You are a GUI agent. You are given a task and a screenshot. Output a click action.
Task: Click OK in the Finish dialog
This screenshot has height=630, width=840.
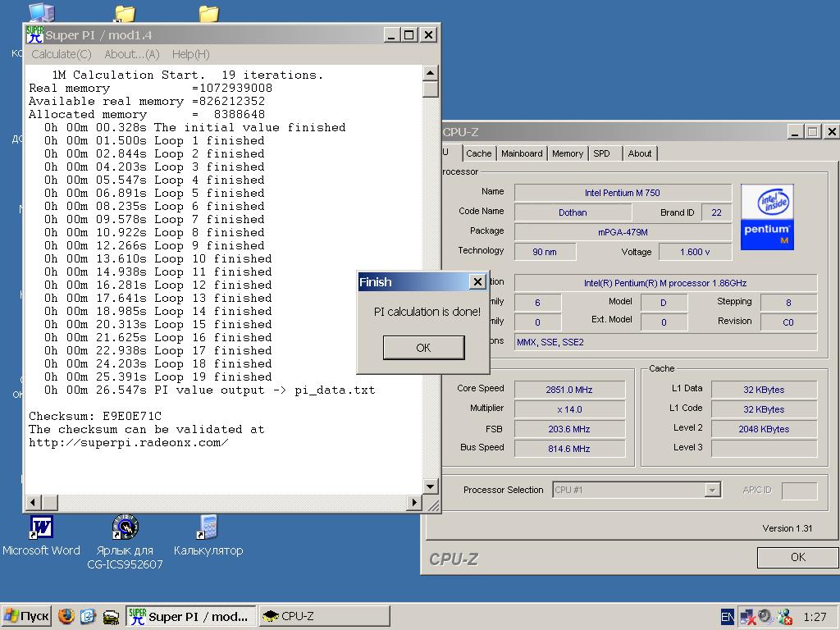pos(424,348)
